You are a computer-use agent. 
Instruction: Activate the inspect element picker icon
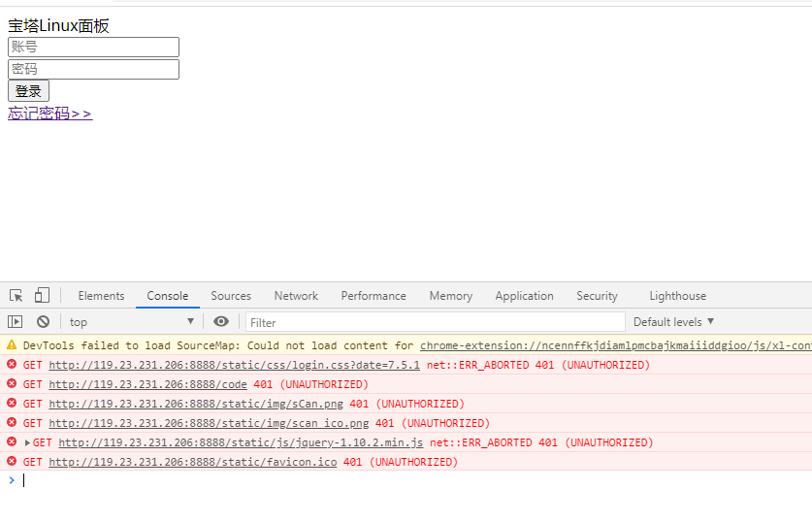click(16, 296)
